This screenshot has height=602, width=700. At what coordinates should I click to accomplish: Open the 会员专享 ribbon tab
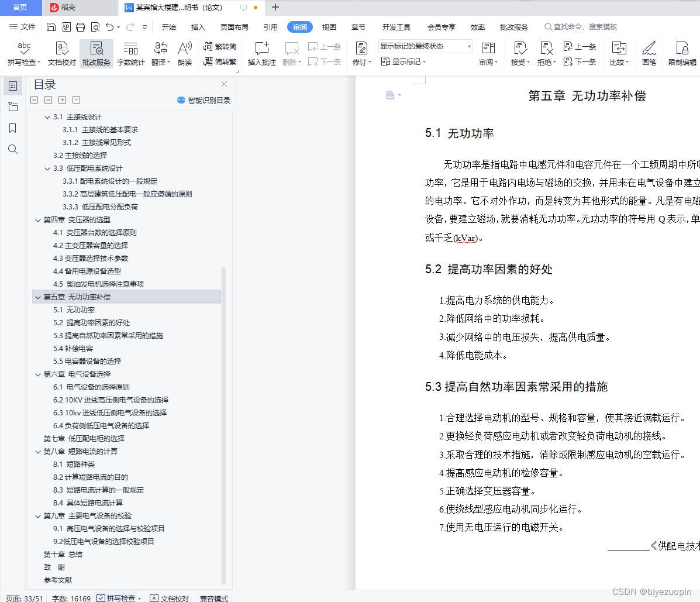[442, 27]
